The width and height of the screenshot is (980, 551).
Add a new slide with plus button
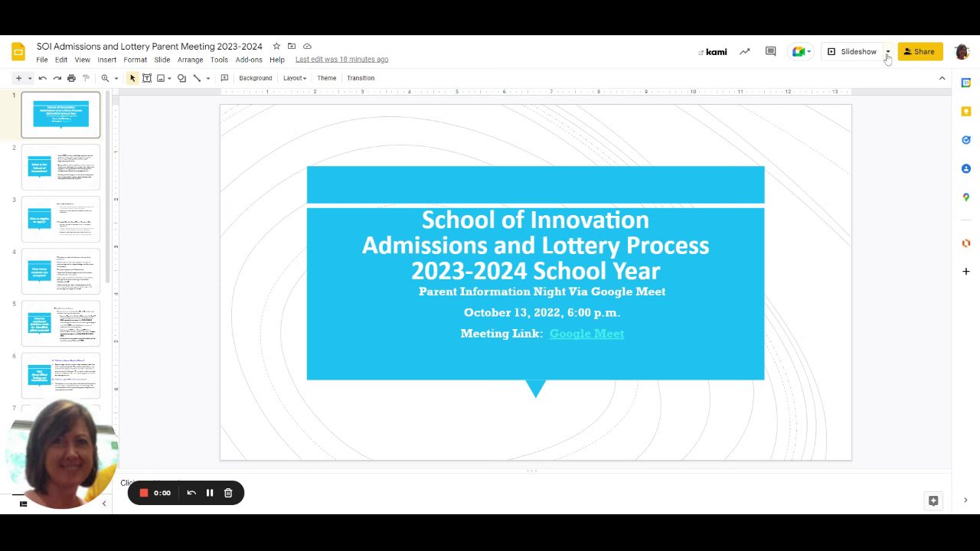(x=18, y=78)
